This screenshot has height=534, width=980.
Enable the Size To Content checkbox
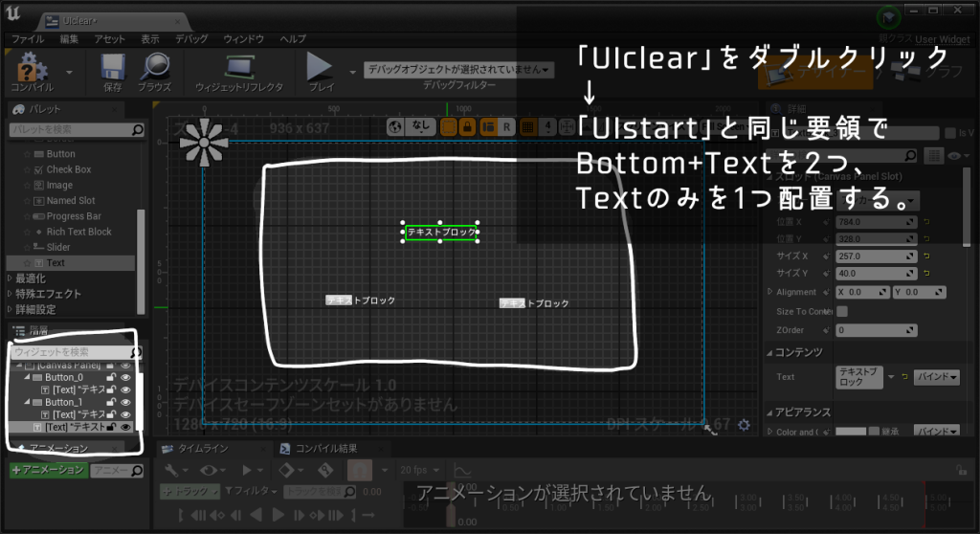(842, 311)
